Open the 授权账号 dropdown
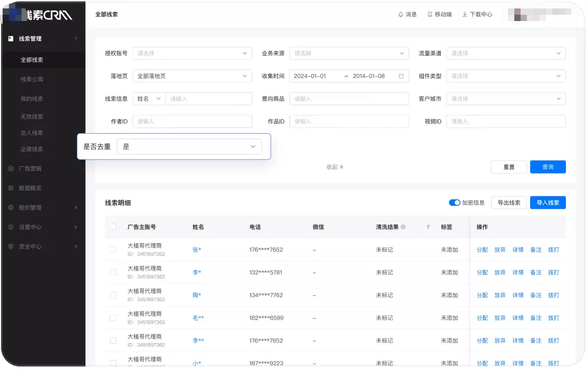The image size is (588, 369). pyautogui.click(x=192, y=53)
